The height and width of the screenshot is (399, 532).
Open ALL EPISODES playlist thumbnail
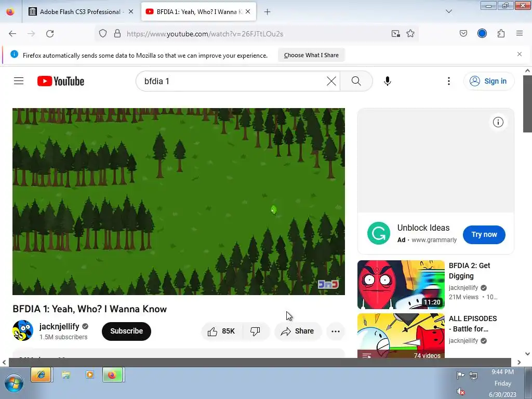(x=401, y=336)
